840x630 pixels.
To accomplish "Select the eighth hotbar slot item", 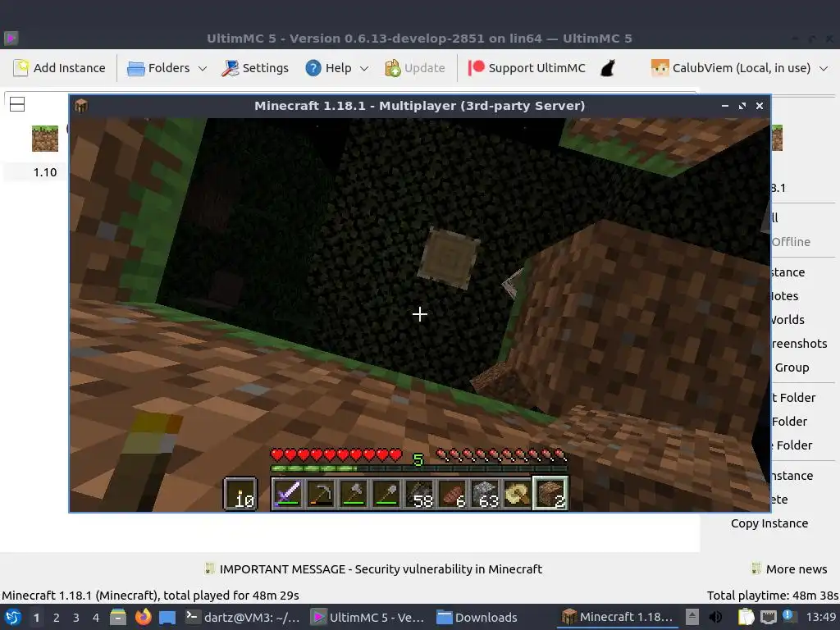I will tap(518, 493).
